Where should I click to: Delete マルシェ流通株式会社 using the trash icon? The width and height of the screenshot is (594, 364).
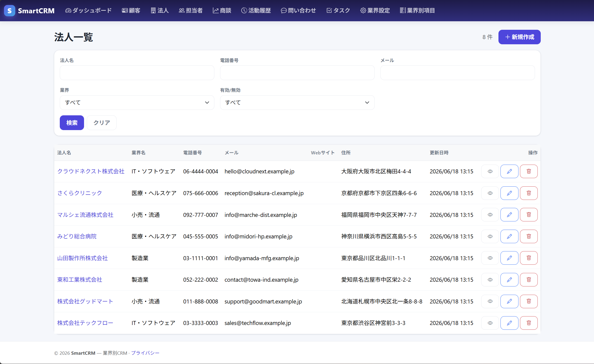(x=529, y=215)
